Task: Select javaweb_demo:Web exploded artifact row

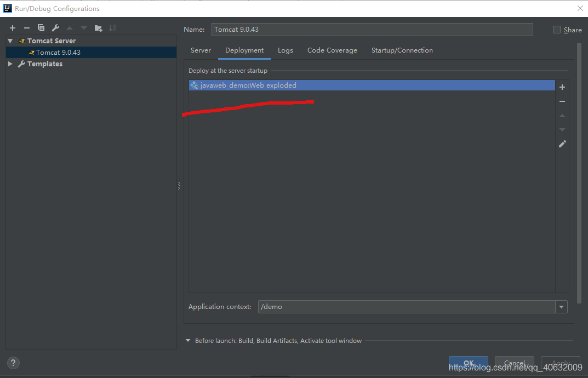Action: pos(372,85)
